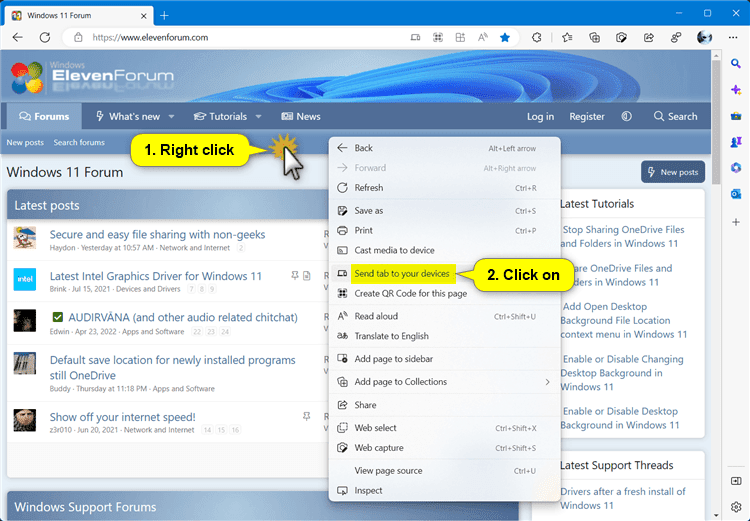Screen dimensions: 750x521
Task: Expand Add page to Collections submenu
Action: click(547, 382)
